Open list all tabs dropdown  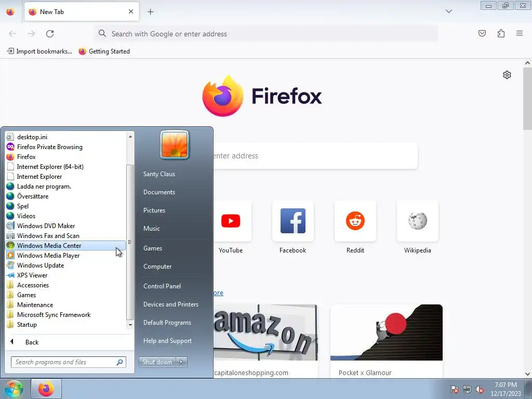(x=448, y=11)
